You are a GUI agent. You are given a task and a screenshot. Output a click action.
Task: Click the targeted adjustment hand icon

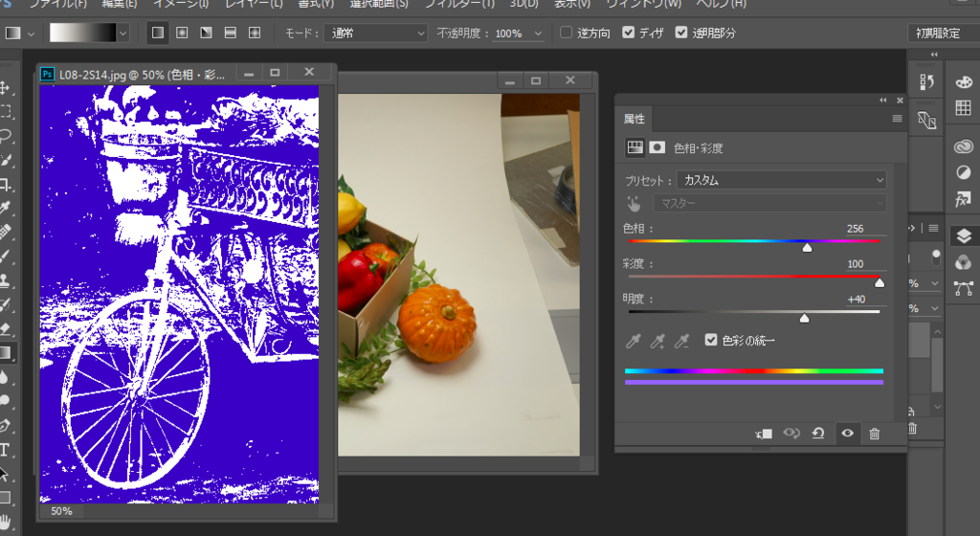tap(634, 204)
